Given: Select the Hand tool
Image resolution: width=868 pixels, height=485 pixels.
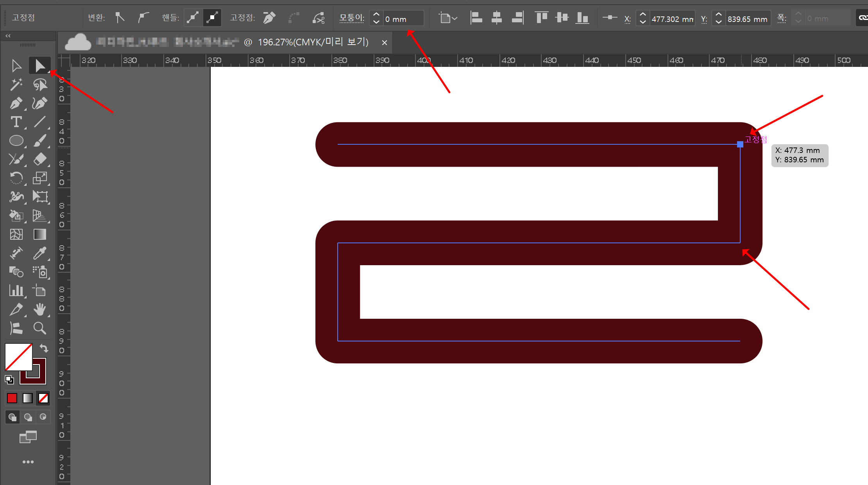Looking at the screenshot, I should click(40, 309).
